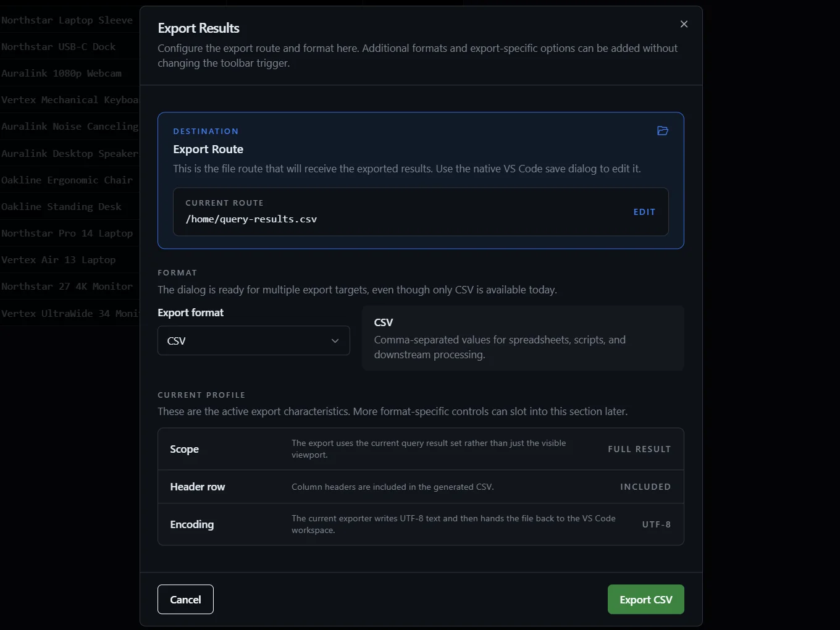840x630 pixels.
Task: Select Oakline Ergonomic Chair row in background table
Action: coord(70,180)
